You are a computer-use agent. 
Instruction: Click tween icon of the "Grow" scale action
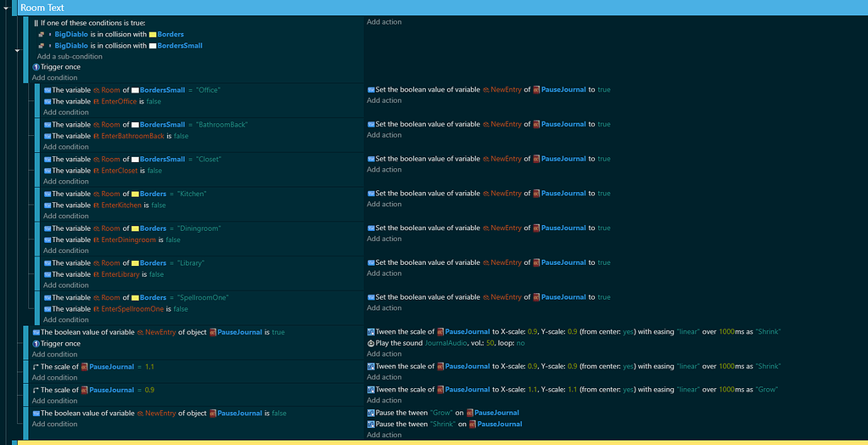pyautogui.click(x=371, y=390)
